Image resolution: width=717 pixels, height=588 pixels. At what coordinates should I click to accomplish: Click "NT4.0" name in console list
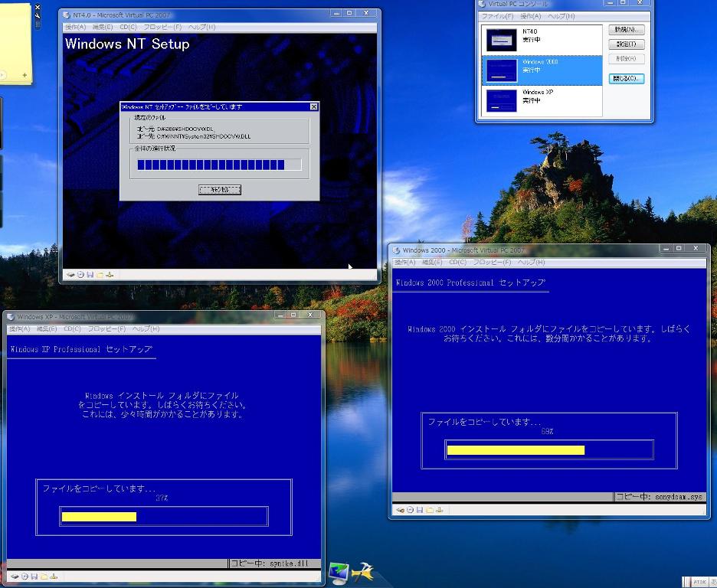[529, 31]
